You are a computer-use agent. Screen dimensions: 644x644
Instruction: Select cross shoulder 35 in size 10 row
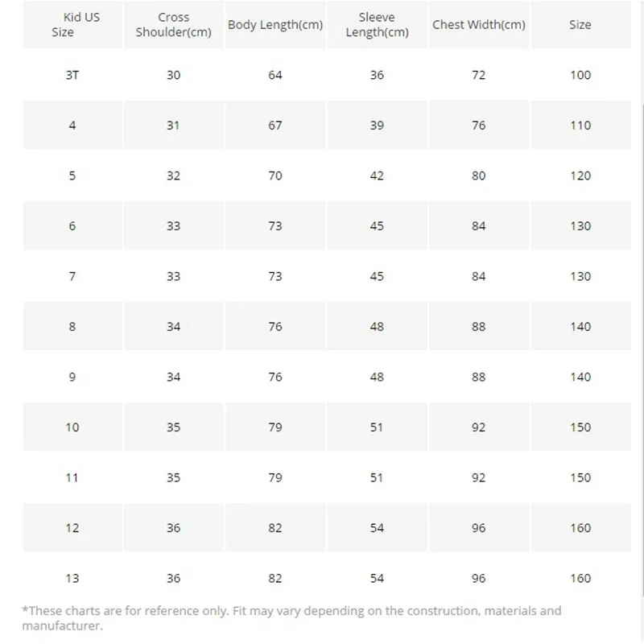[174, 427]
